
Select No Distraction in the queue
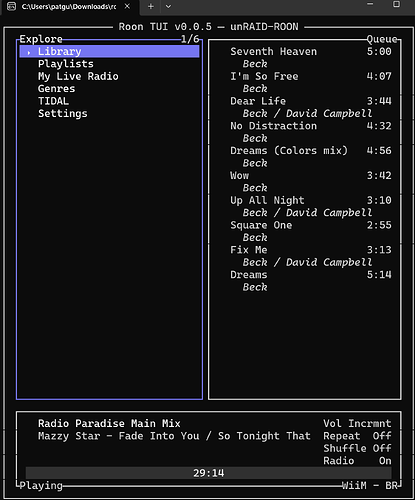[273, 126]
